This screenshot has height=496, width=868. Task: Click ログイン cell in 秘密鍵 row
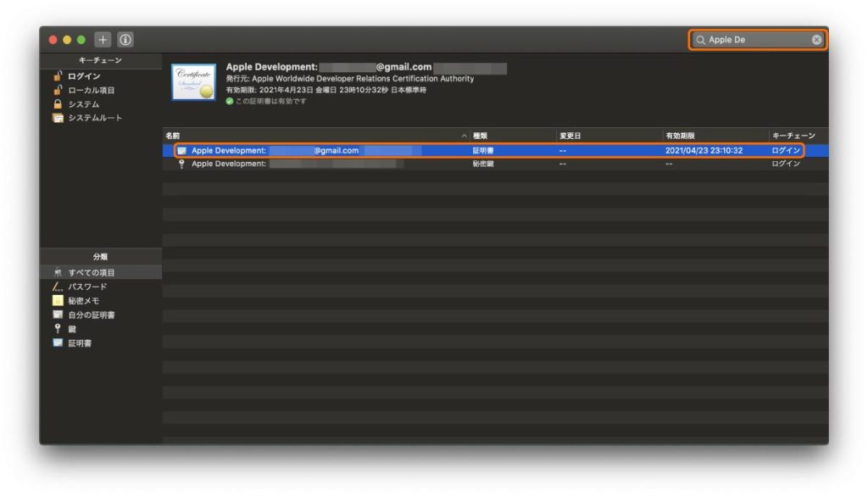[786, 164]
